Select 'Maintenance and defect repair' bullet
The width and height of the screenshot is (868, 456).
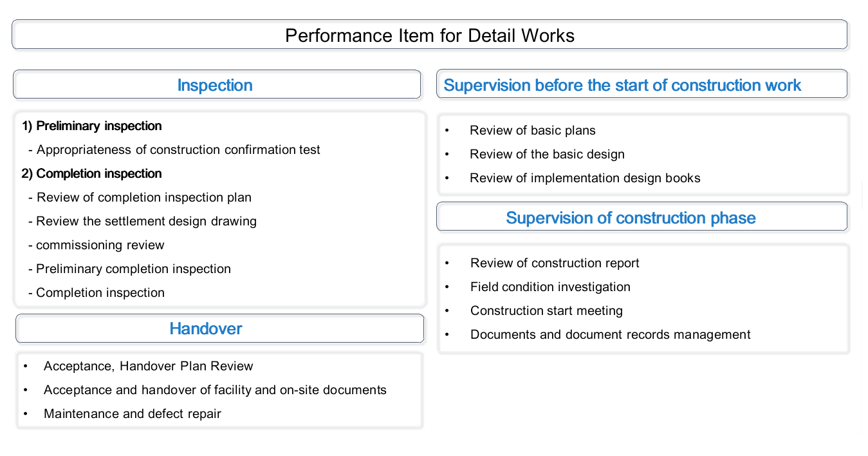click(133, 413)
